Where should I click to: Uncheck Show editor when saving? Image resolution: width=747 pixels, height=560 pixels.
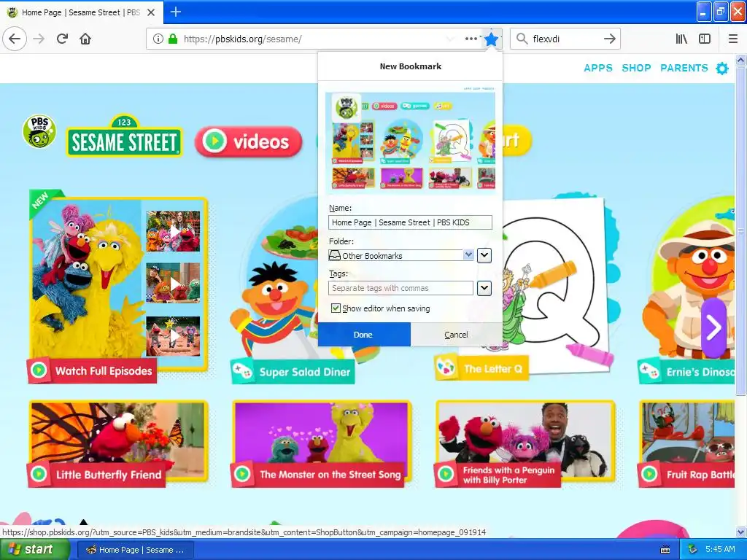[x=336, y=308]
